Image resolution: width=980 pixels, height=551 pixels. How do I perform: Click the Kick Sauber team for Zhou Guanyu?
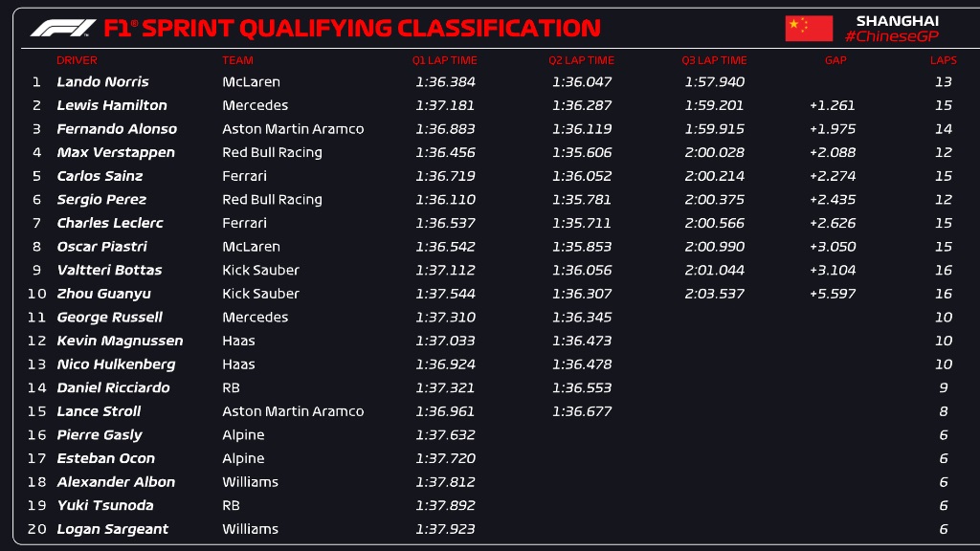pyautogui.click(x=260, y=294)
